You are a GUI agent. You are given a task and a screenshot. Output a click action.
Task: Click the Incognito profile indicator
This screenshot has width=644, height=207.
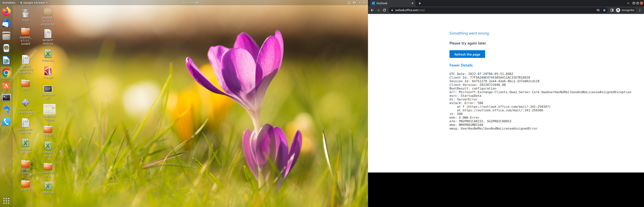[625, 10]
